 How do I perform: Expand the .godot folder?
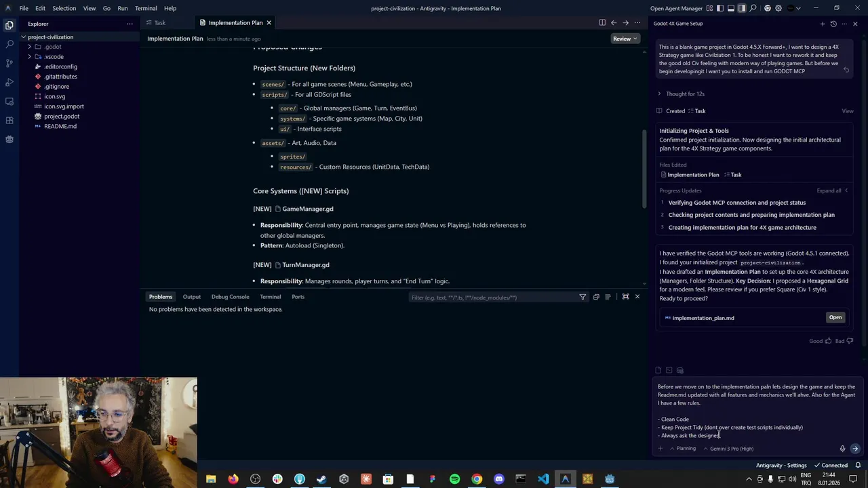(30, 47)
